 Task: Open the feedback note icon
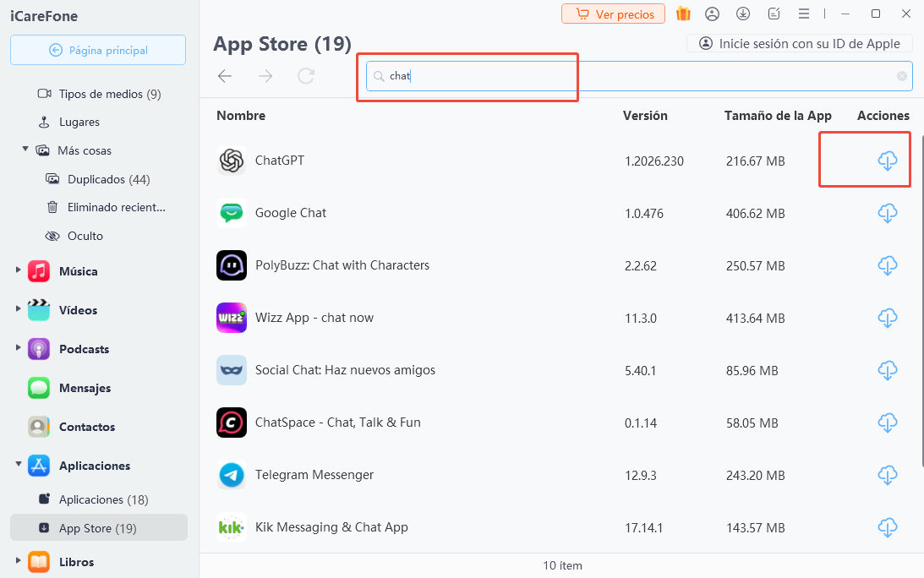tap(774, 14)
